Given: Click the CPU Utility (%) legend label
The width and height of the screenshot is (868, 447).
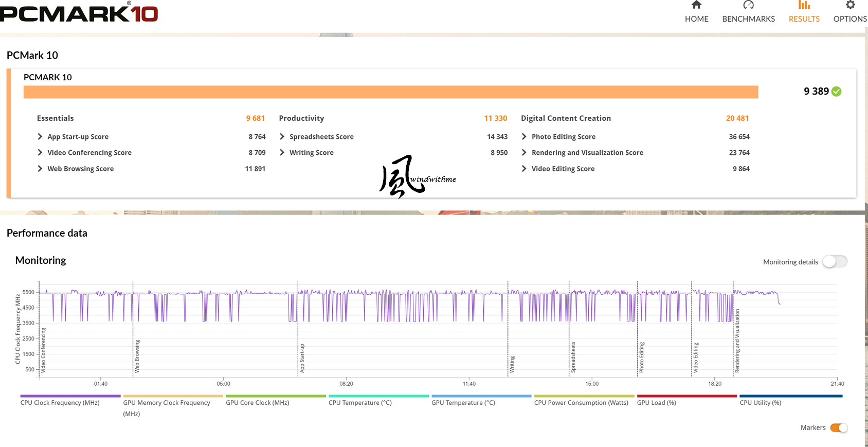Looking at the screenshot, I should [760, 403].
